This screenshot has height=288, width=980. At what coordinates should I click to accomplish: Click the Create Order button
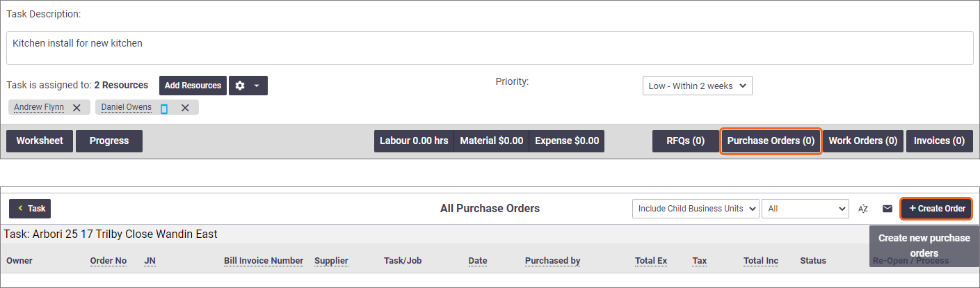(x=937, y=209)
